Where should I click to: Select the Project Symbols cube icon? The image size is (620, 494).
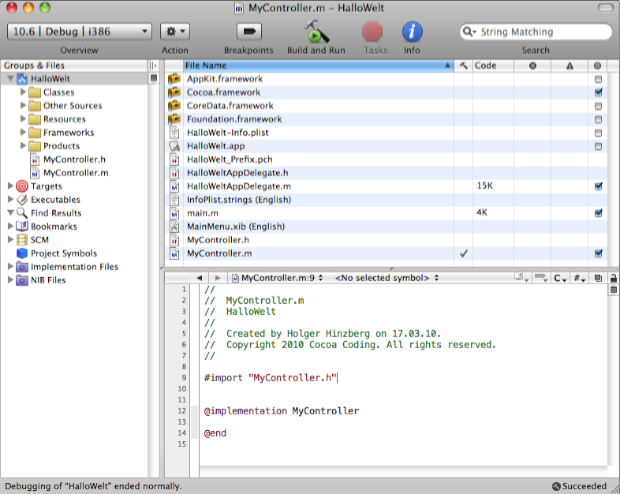(22, 253)
